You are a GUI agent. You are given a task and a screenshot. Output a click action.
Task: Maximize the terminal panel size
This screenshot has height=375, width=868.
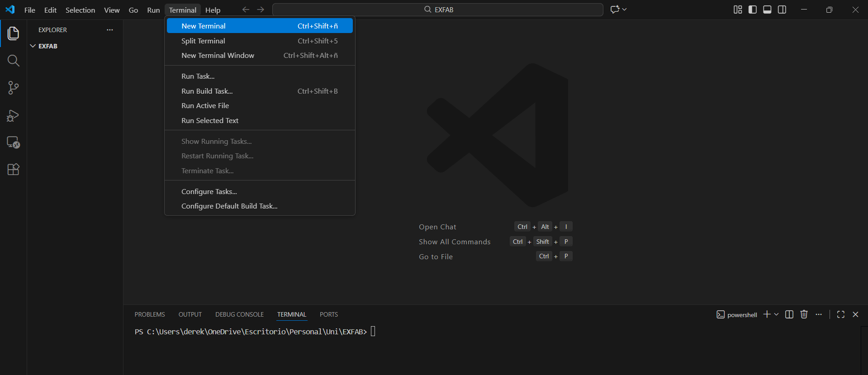point(841,314)
